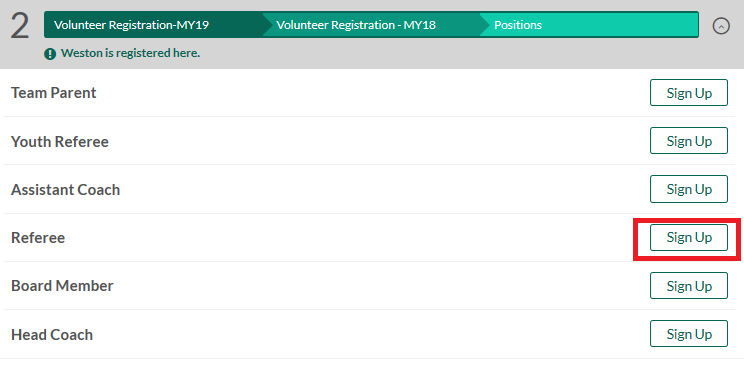Click the large step number 2
744x366 pixels.
coord(19,26)
